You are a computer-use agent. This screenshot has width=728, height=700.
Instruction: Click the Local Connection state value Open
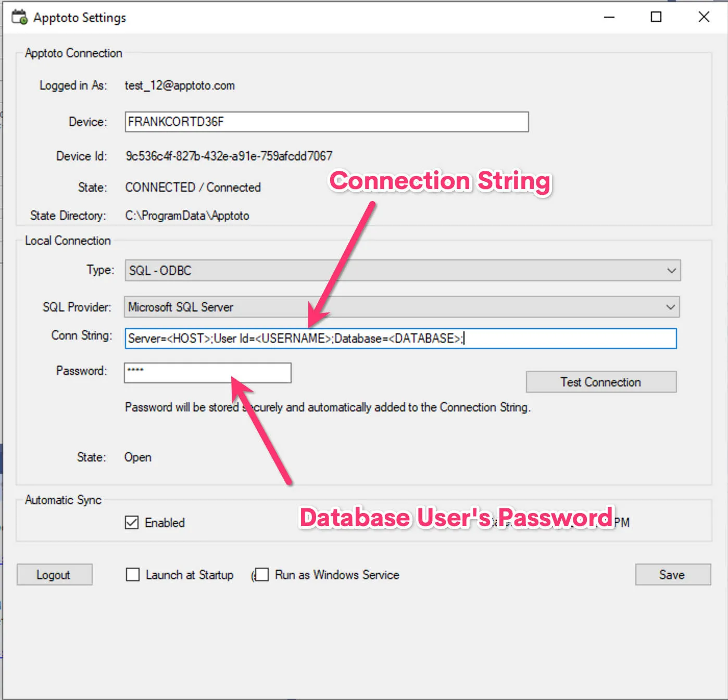[138, 457]
